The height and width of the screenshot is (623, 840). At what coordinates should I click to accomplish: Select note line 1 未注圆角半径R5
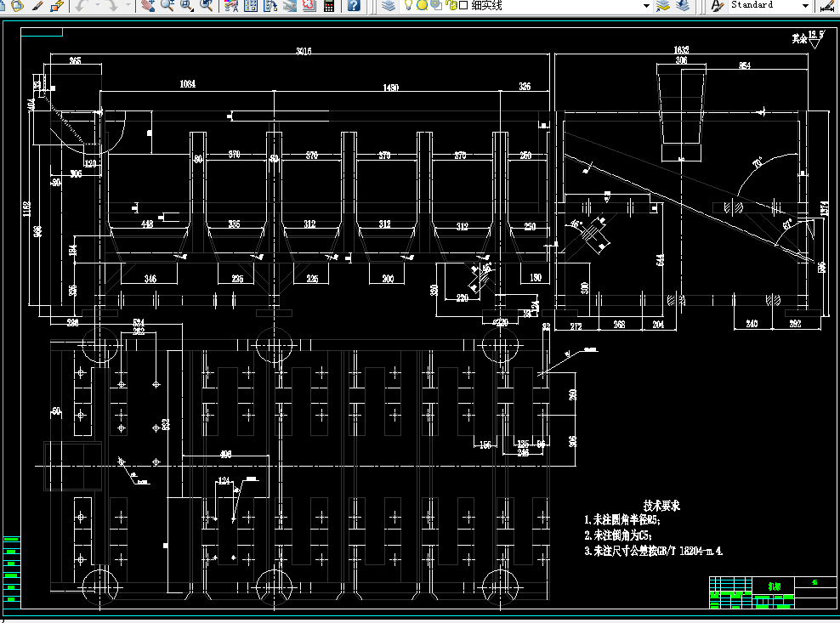622,519
